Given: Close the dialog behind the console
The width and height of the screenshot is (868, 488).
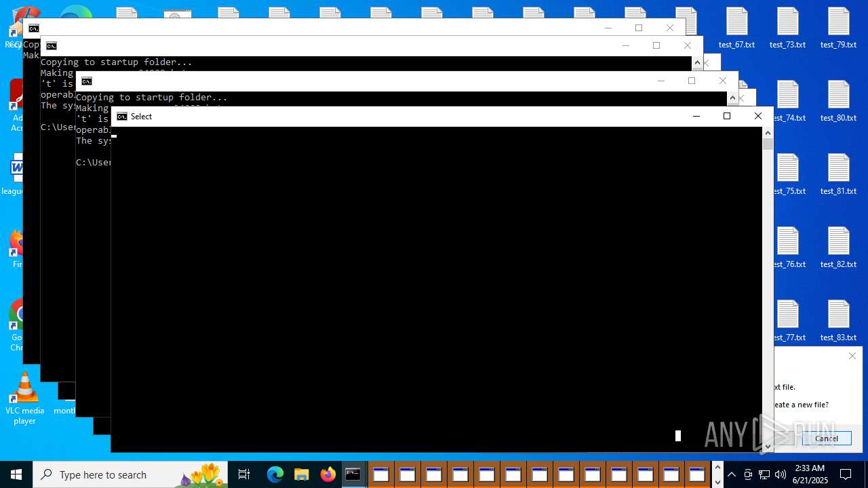Looking at the screenshot, I should click(852, 356).
